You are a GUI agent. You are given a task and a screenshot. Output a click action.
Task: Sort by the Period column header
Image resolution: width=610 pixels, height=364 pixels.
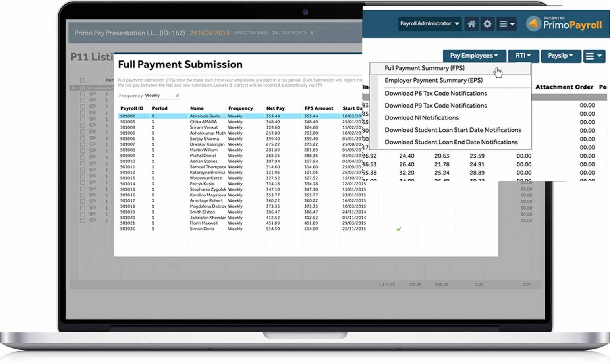(160, 108)
